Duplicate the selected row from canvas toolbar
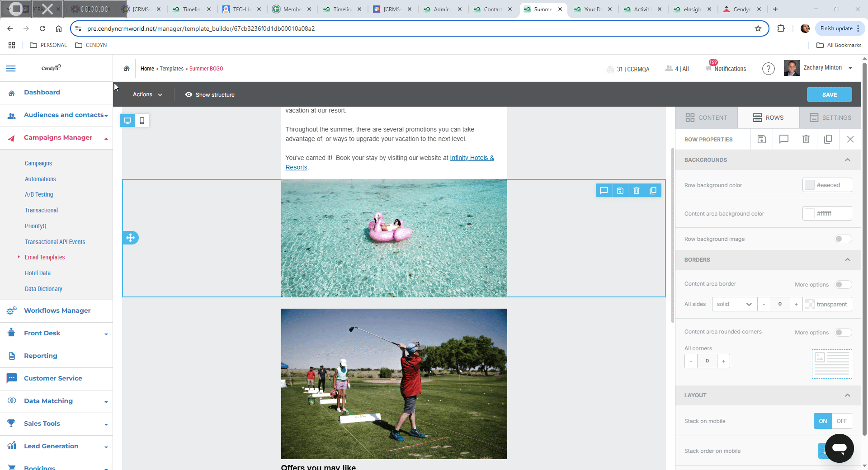The image size is (868, 470). 653,191
